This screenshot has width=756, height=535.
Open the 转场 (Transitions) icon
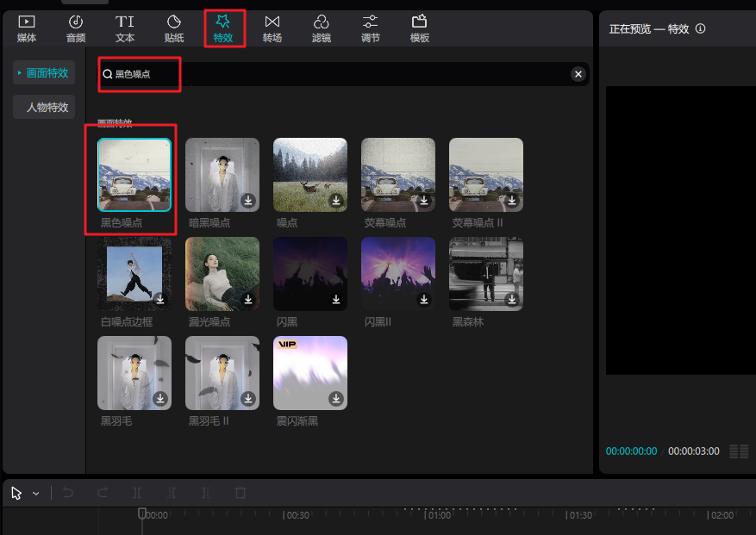(272, 28)
